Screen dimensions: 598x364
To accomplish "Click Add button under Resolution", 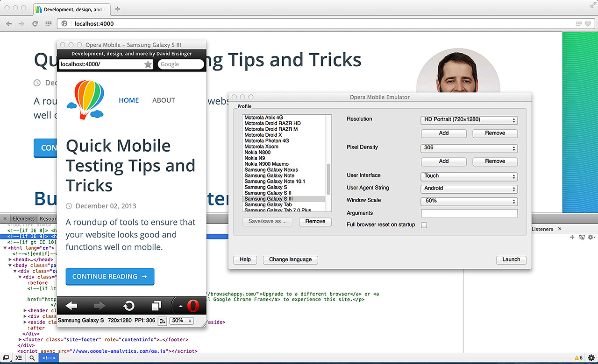I will [x=444, y=133].
